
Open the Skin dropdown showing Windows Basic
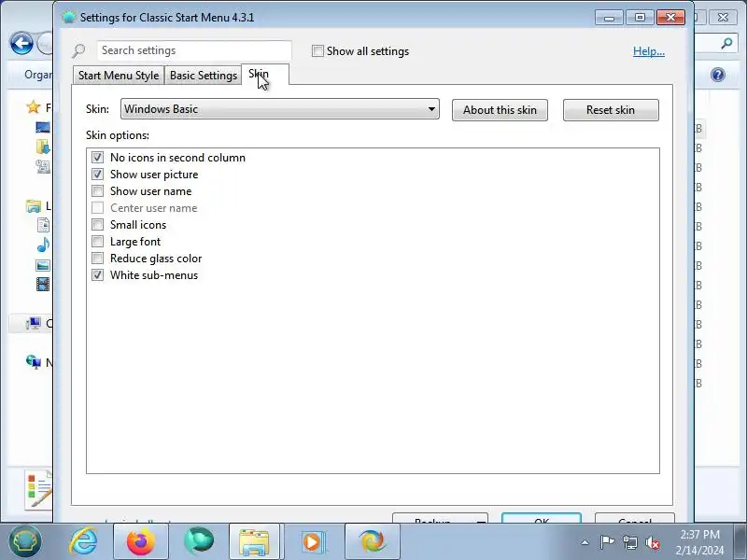[279, 109]
